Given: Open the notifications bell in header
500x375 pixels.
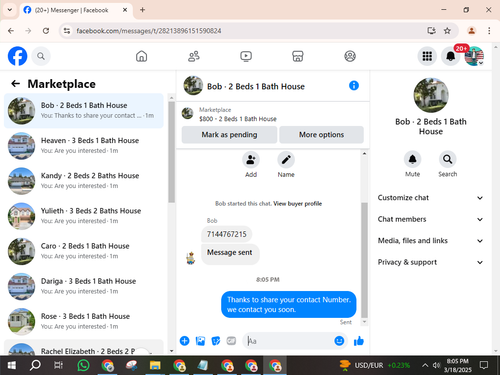Looking at the screenshot, I should (451, 56).
